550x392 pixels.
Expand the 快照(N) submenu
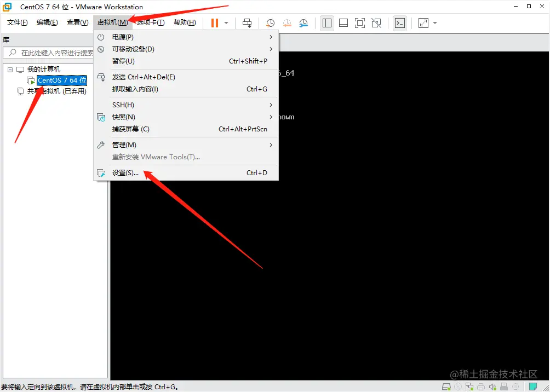(x=186, y=117)
